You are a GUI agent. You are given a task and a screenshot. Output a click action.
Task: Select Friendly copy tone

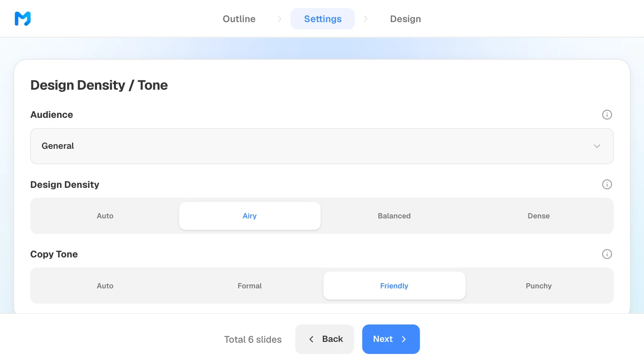(394, 286)
